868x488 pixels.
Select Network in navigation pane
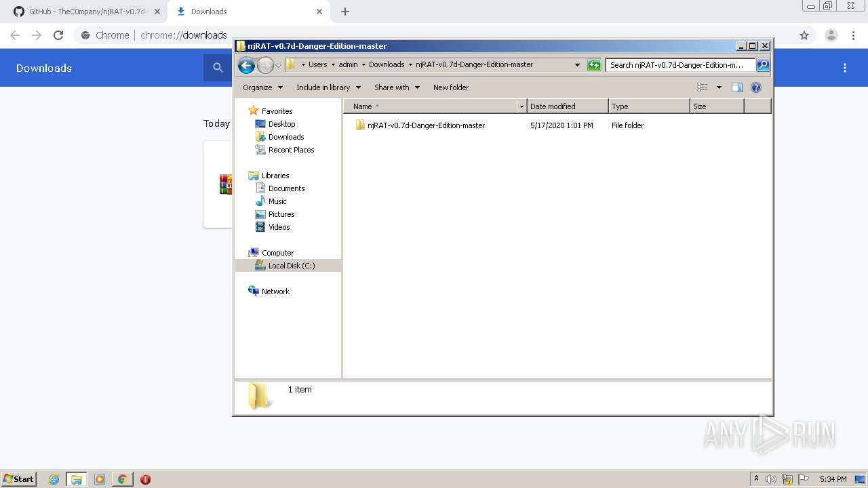pos(275,291)
